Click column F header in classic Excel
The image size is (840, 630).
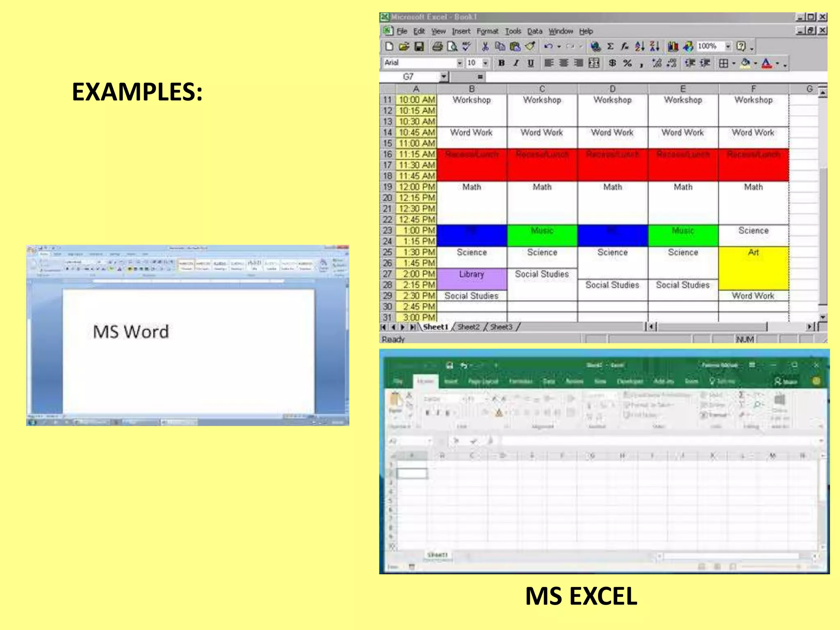click(753, 89)
